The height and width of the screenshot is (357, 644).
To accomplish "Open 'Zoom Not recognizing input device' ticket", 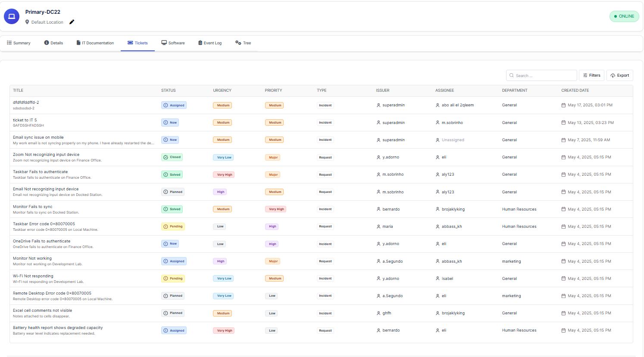I will [46, 155].
